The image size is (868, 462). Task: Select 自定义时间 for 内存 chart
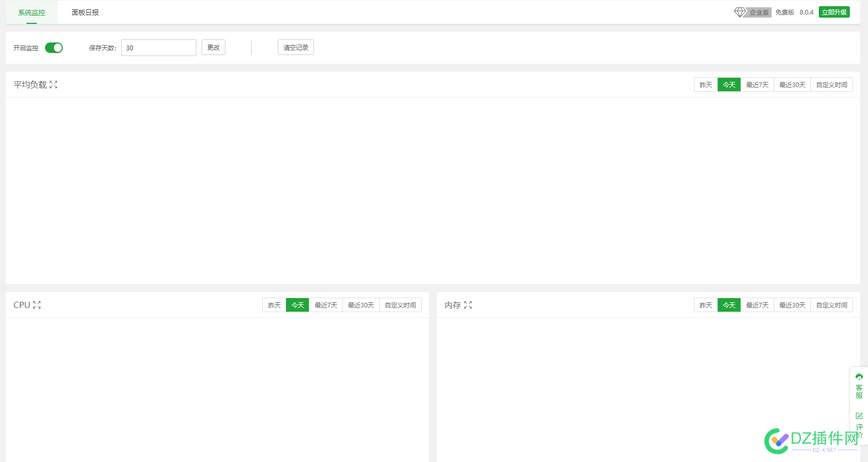pyautogui.click(x=832, y=305)
